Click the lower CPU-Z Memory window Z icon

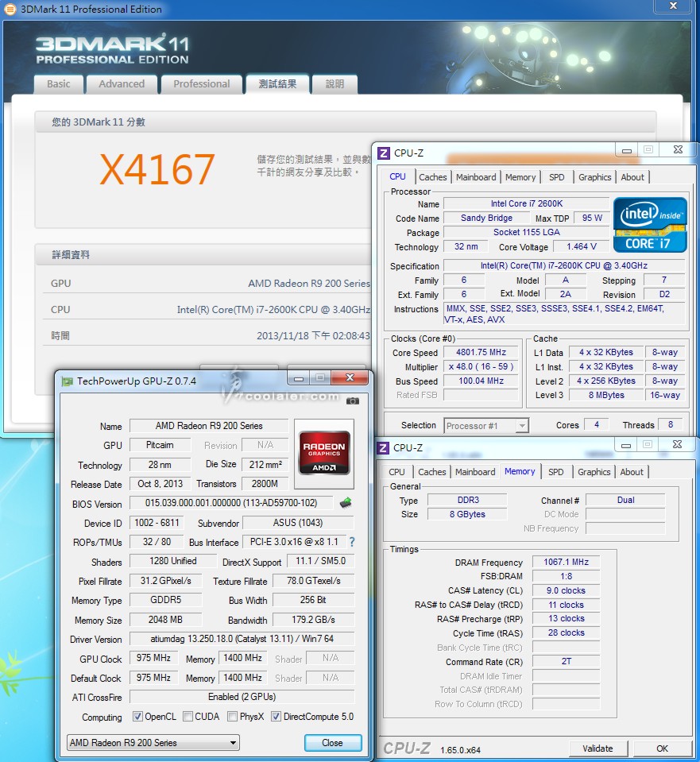pos(383,447)
